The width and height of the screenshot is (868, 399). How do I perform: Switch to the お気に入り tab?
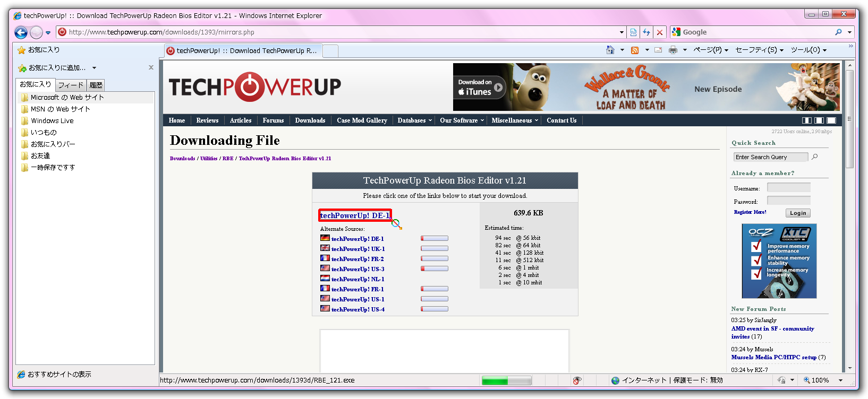click(36, 84)
